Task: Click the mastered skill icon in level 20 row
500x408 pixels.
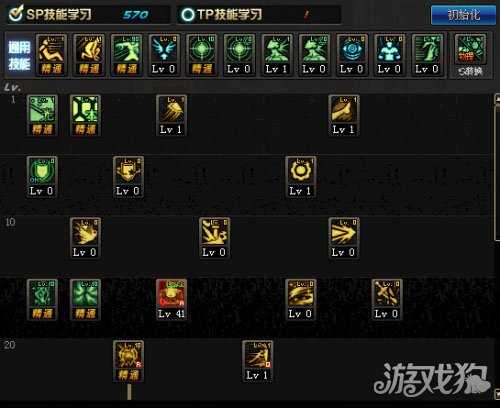Action: [128, 361]
